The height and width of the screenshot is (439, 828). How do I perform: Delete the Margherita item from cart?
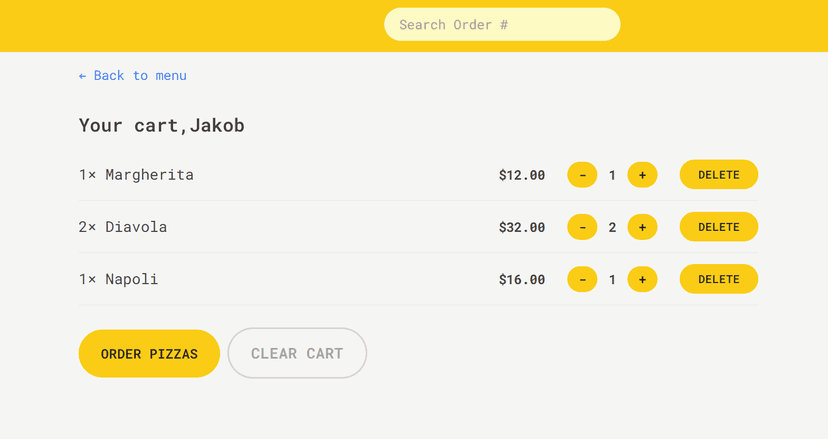click(719, 174)
